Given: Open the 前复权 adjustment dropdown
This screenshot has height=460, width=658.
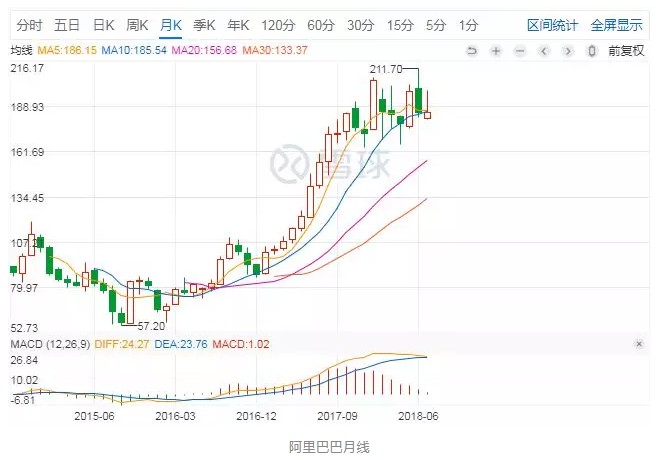Looking at the screenshot, I should 626,51.
